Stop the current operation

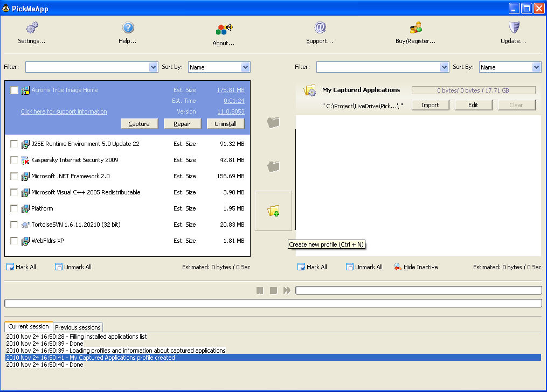(x=274, y=290)
